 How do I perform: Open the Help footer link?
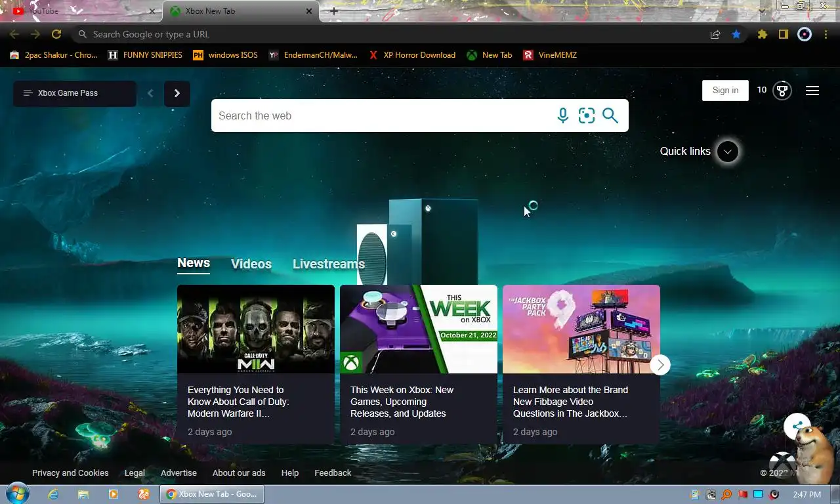(290, 472)
